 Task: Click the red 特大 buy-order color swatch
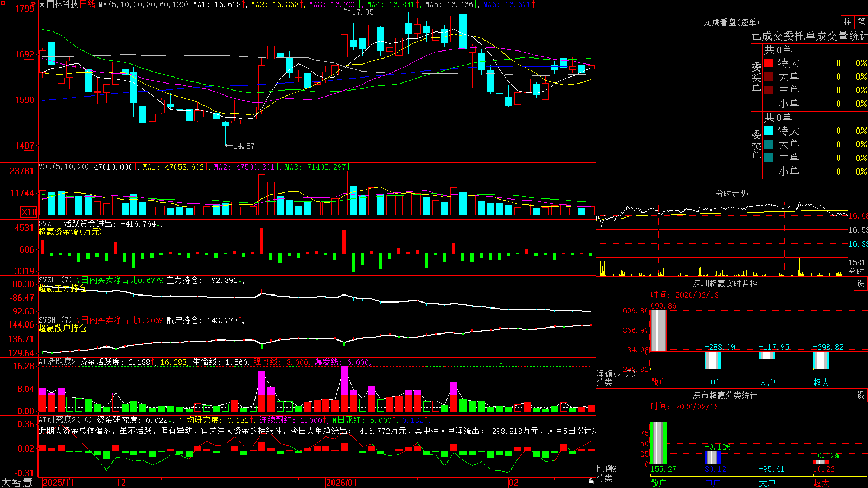tap(768, 63)
